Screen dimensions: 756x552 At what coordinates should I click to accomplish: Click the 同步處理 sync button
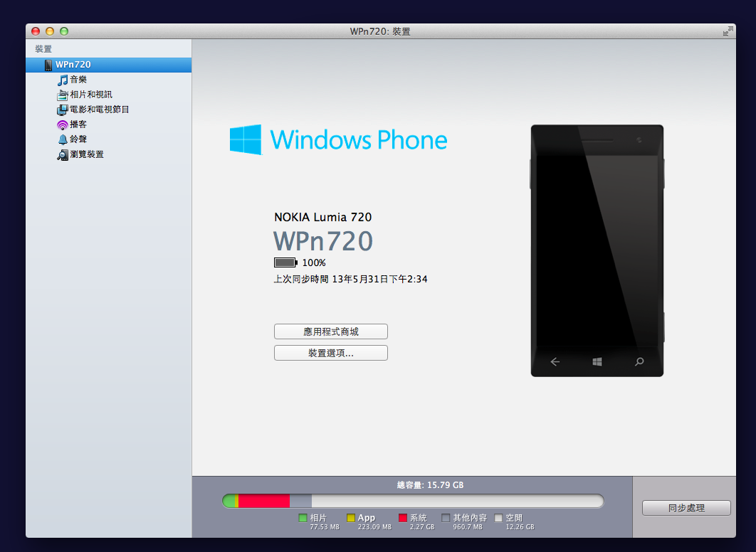click(686, 508)
